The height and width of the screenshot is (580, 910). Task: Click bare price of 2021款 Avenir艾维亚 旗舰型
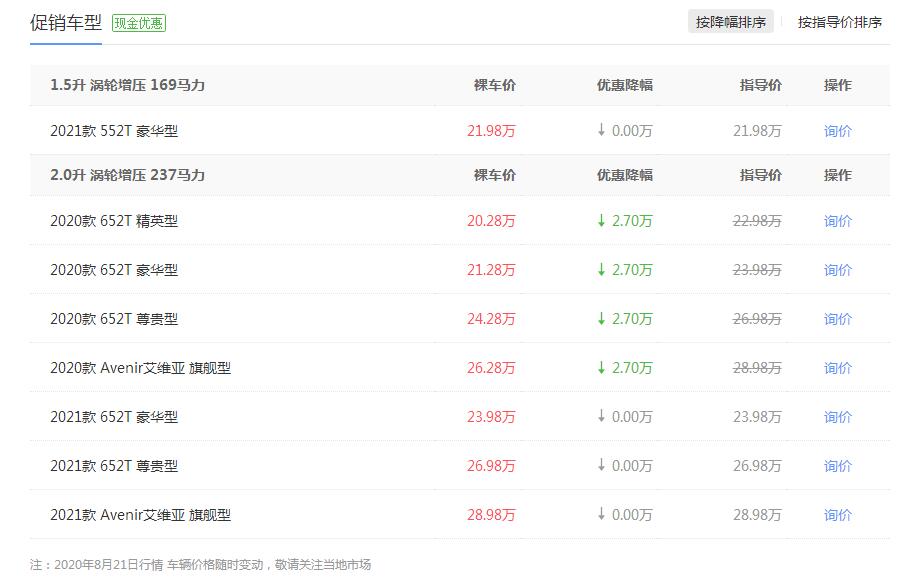point(491,515)
